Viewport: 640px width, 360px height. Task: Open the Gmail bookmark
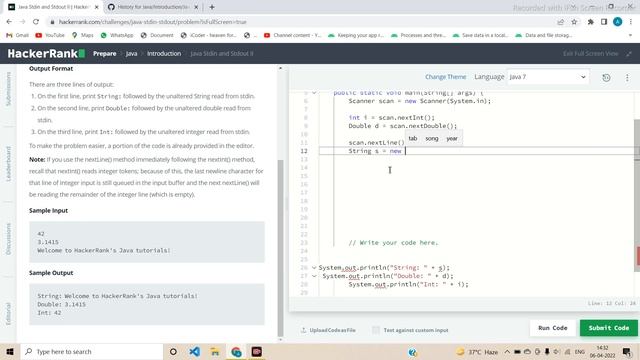pos(18,35)
